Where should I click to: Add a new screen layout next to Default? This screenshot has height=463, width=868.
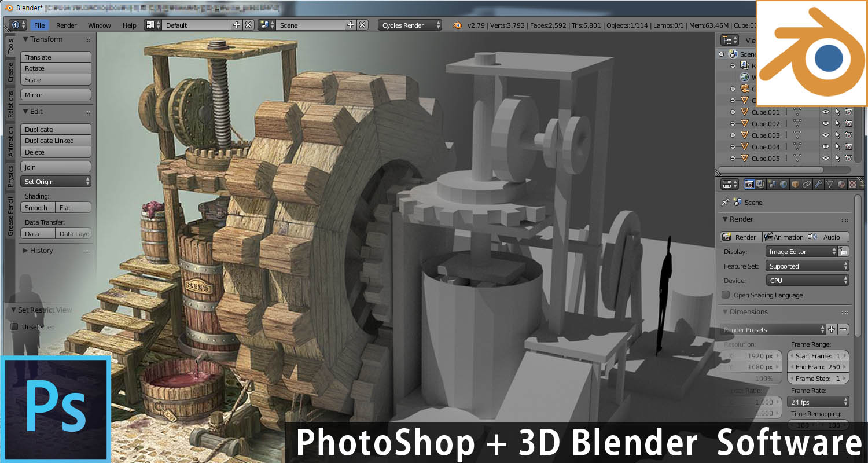pyautogui.click(x=236, y=25)
